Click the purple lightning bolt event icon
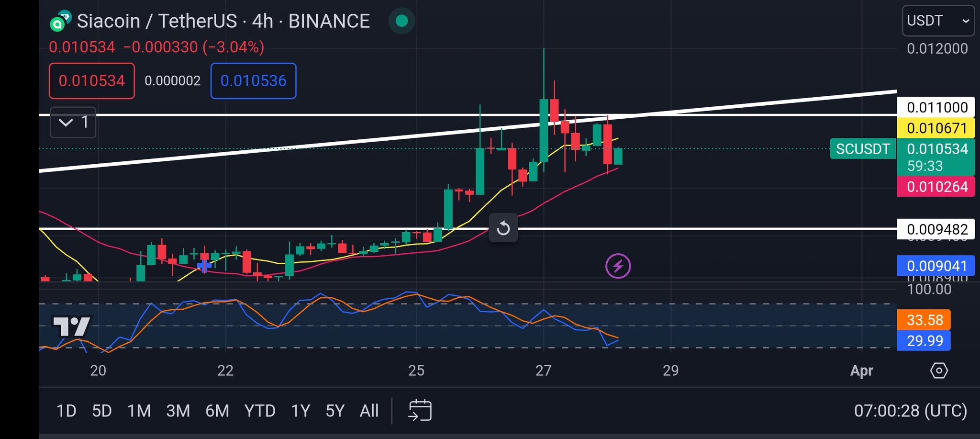980x439 pixels. (x=618, y=266)
